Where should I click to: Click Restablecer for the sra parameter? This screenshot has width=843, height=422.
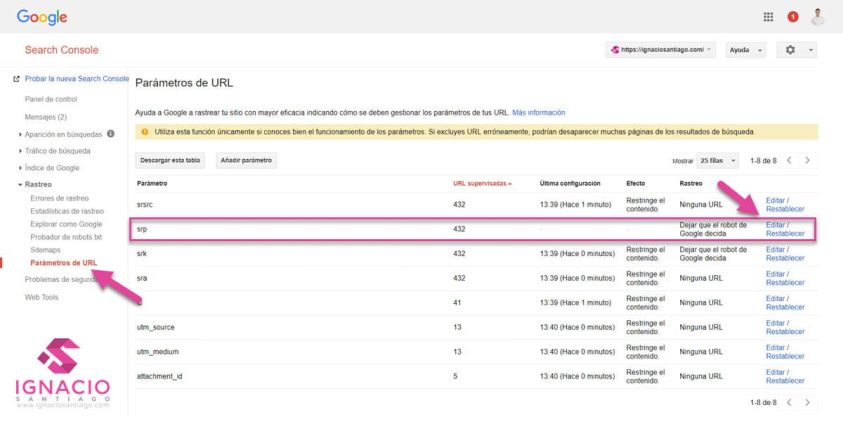[x=785, y=283]
